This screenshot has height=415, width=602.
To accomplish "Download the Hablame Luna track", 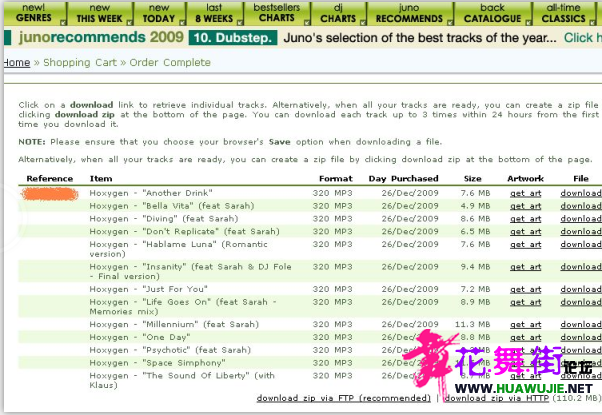I will click(580, 245).
